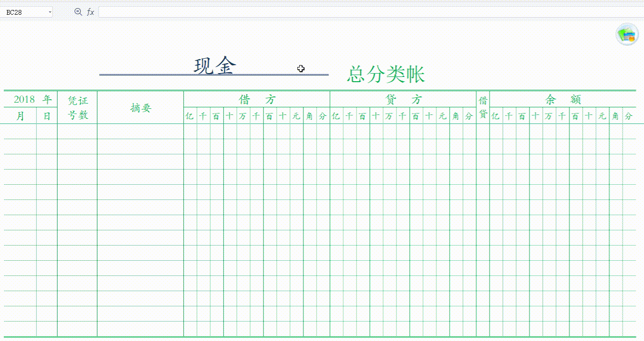
Task: Select the 2018 年 header cell
Action: tap(30, 99)
